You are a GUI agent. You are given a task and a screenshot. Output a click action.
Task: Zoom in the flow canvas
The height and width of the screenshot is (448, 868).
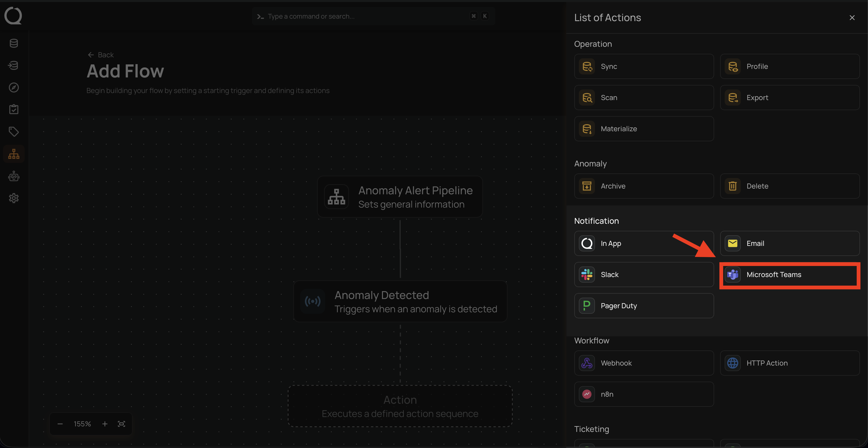[105, 424]
